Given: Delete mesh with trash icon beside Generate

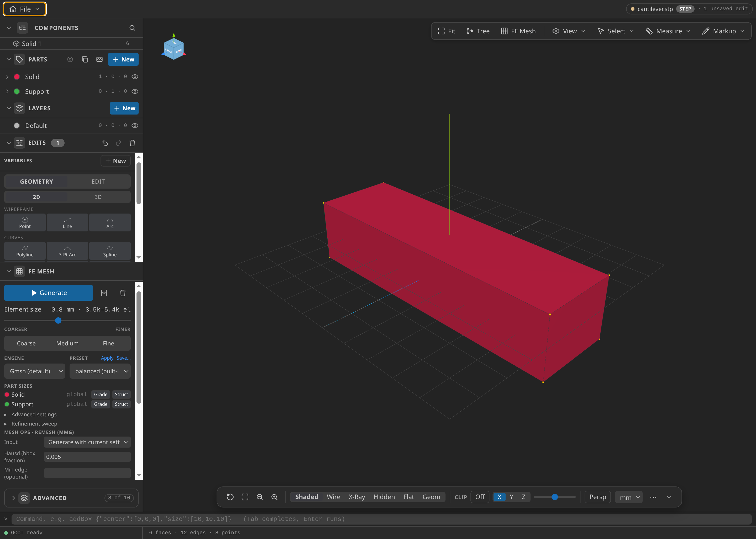Looking at the screenshot, I should 123,293.
